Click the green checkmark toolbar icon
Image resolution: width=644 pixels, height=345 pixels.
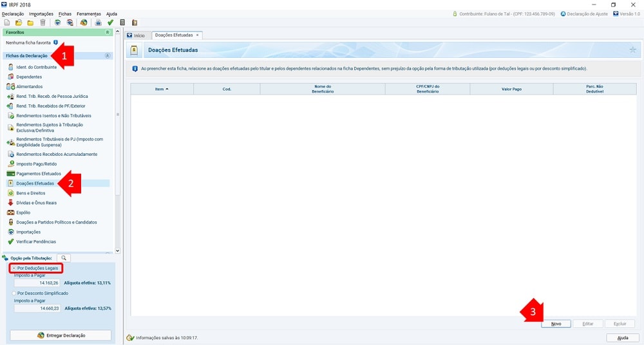(x=110, y=23)
